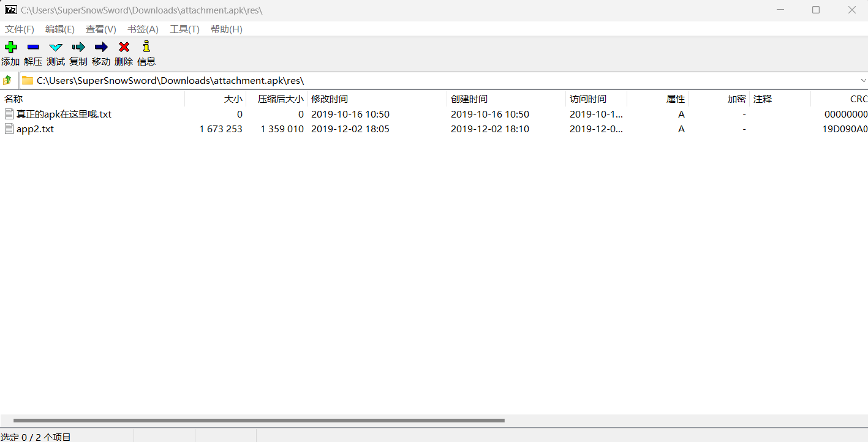Open the 书签(A) menu
This screenshot has width=868, height=442.
[x=143, y=29]
